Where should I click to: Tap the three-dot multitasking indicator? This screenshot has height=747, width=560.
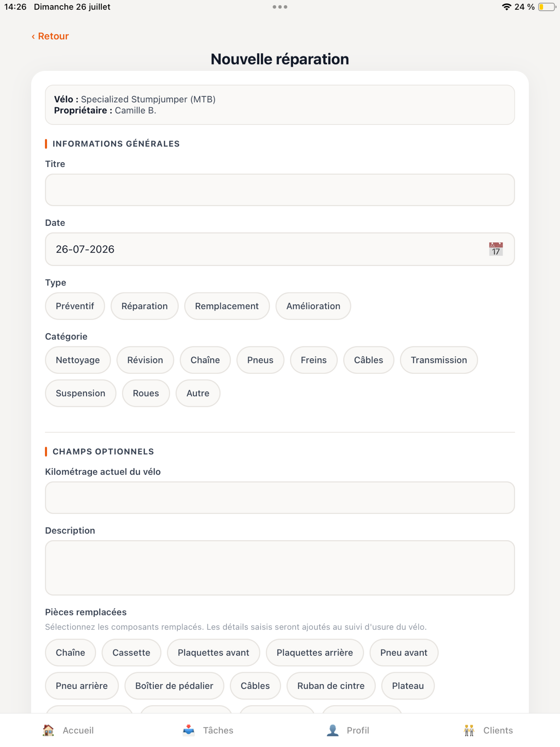pyautogui.click(x=280, y=7)
